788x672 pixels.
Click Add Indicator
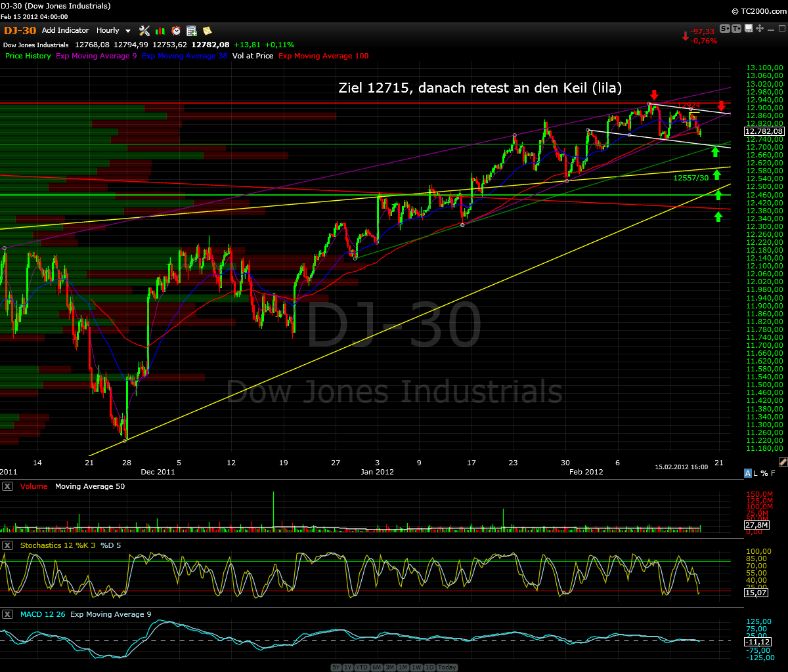[x=65, y=30]
